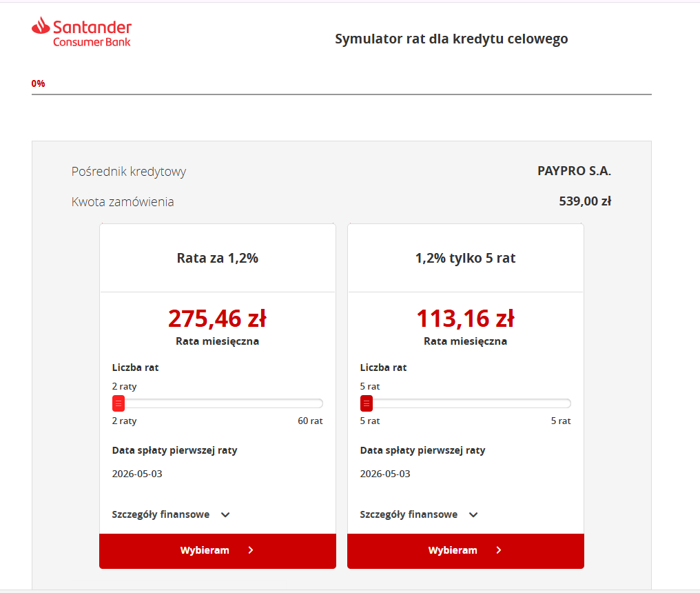Image resolution: width=700 pixels, height=593 pixels.
Task: Click the right end of the 5 rat slider track
Action: coord(568,403)
